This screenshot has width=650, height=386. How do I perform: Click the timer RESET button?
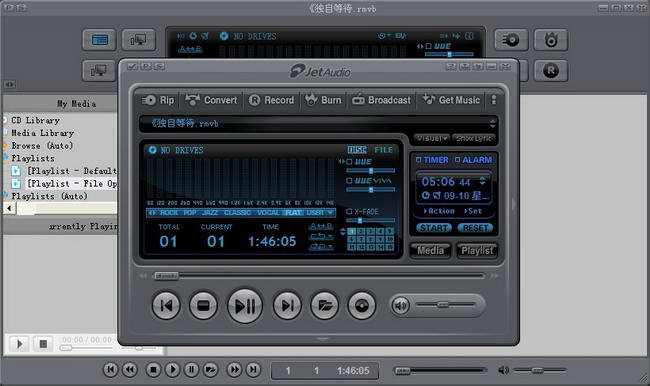(x=475, y=228)
